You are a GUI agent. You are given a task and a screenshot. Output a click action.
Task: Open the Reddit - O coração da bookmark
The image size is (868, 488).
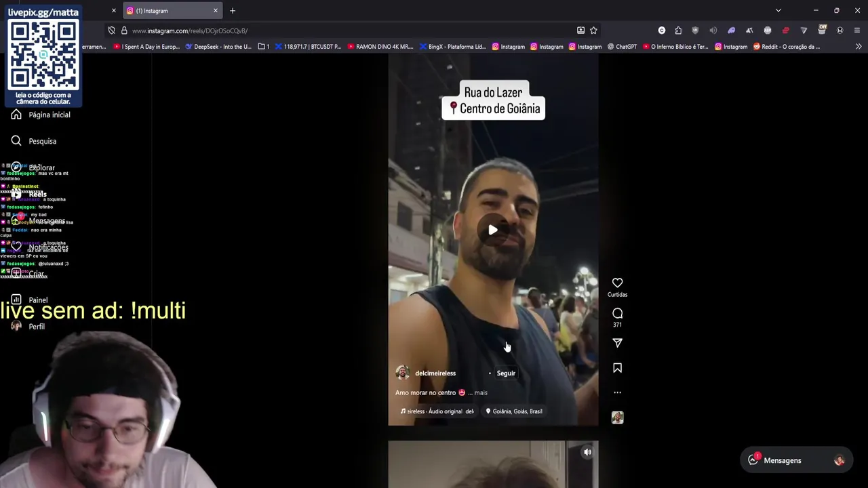coord(787,47)
